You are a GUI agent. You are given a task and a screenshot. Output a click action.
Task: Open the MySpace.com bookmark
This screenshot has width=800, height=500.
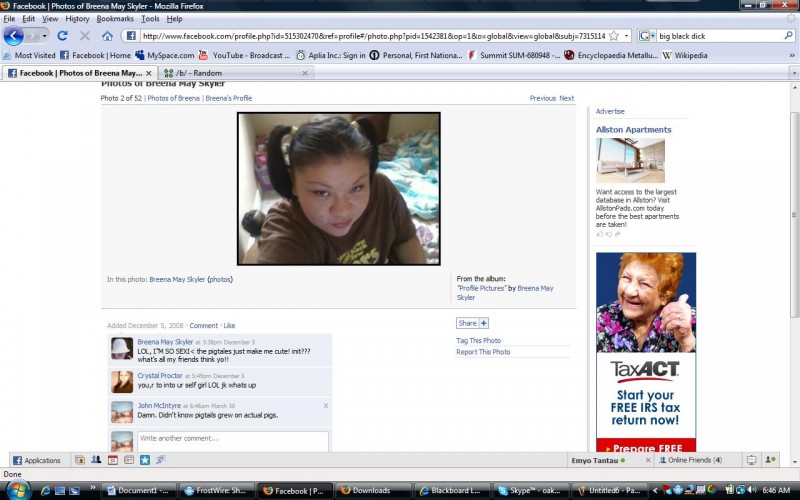(x=165, y=55)
